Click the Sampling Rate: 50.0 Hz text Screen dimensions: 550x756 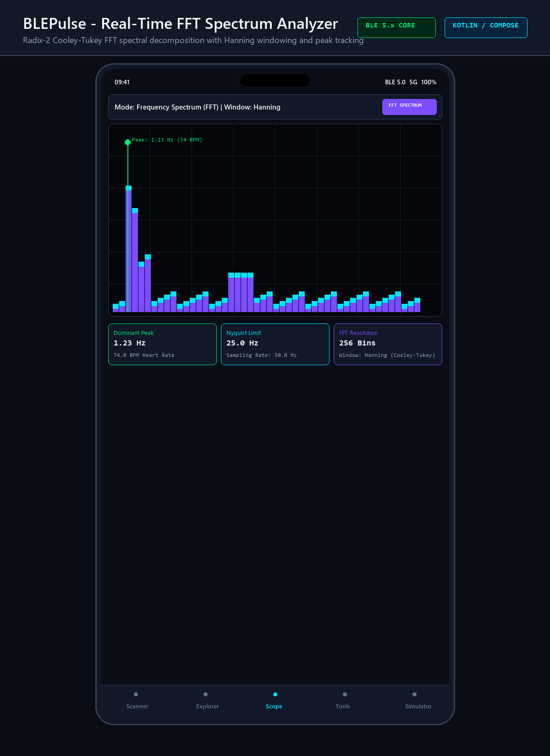[261, 355]
